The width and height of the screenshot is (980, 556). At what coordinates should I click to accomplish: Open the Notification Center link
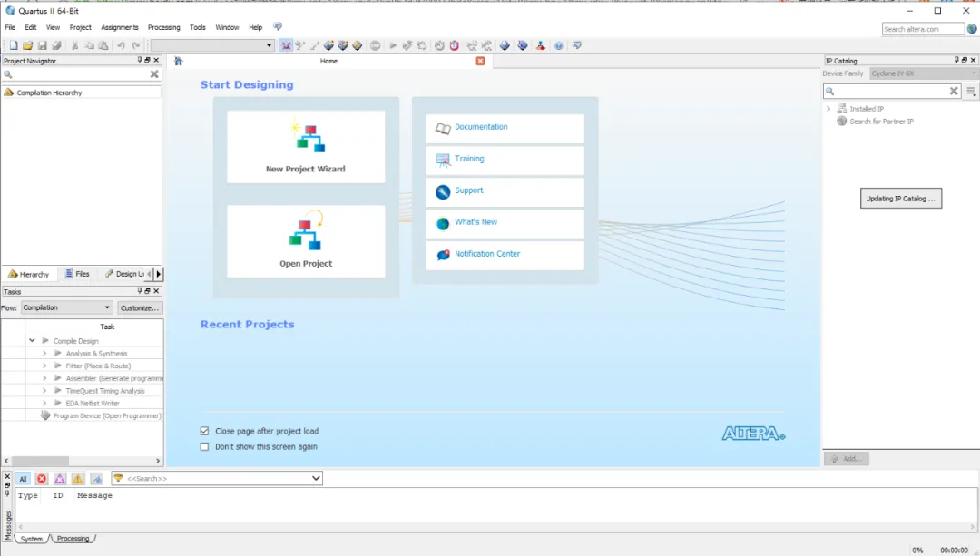487,254
